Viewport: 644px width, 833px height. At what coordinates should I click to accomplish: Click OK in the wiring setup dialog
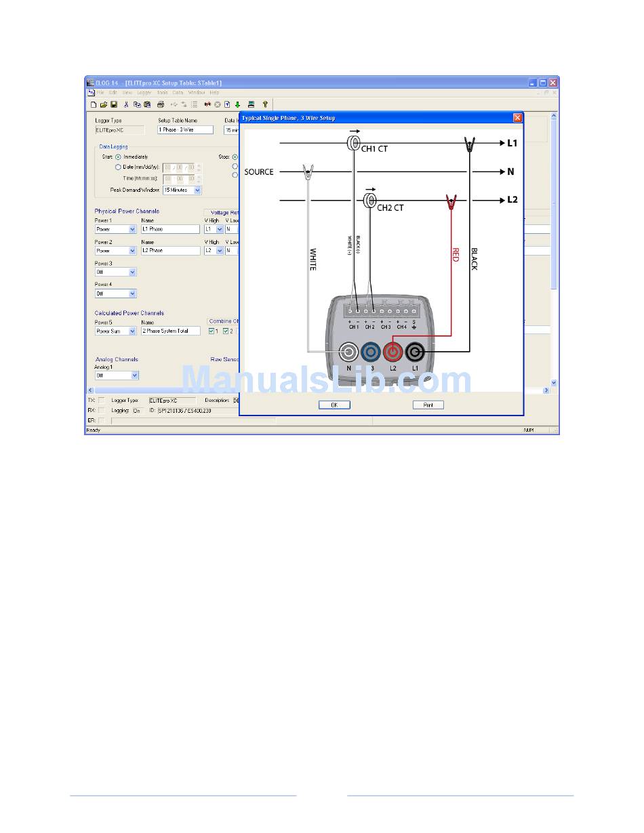tap(334, 405)
